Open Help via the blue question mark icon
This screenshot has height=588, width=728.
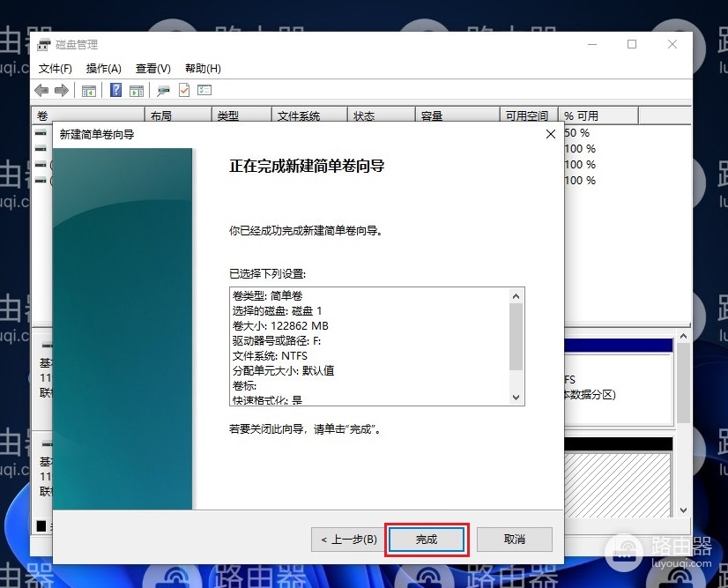(x=115, y=90)
